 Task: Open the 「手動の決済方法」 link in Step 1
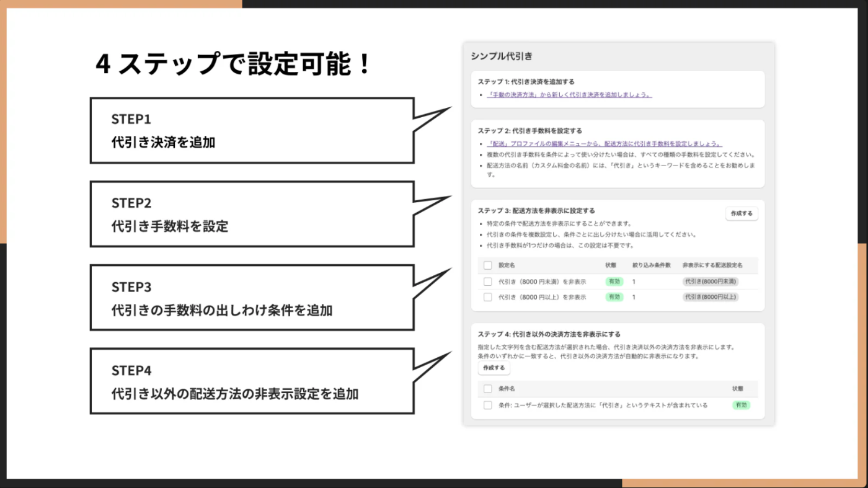tap(569, 95)
